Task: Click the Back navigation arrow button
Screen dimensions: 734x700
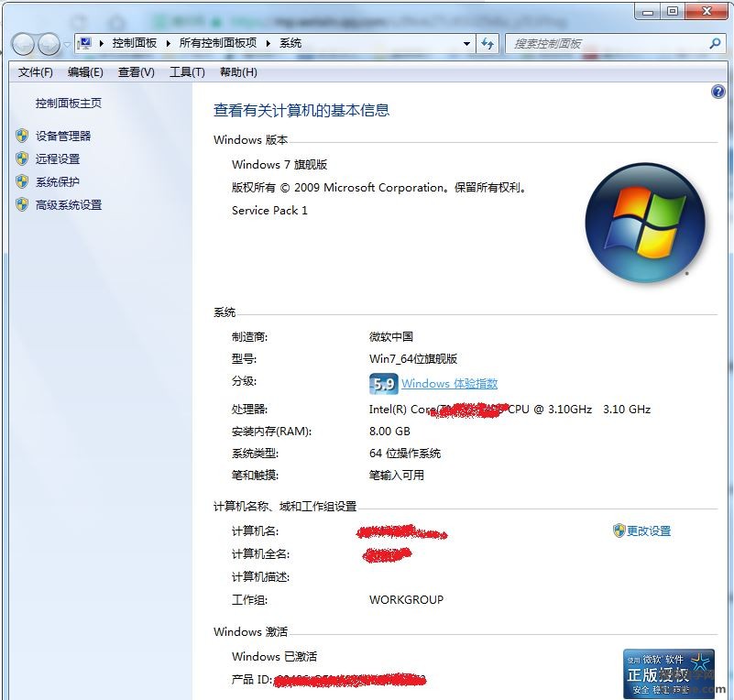Action: 23,45
